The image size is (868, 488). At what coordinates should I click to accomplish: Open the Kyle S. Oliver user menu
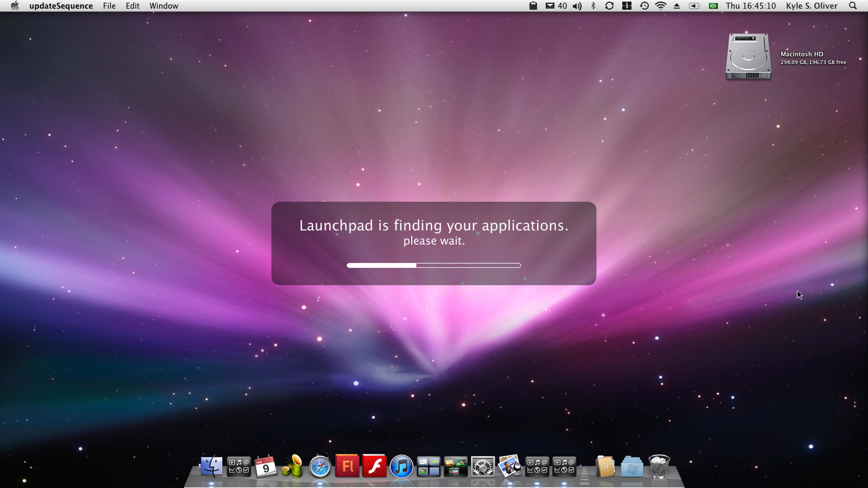tap(812, 6)
